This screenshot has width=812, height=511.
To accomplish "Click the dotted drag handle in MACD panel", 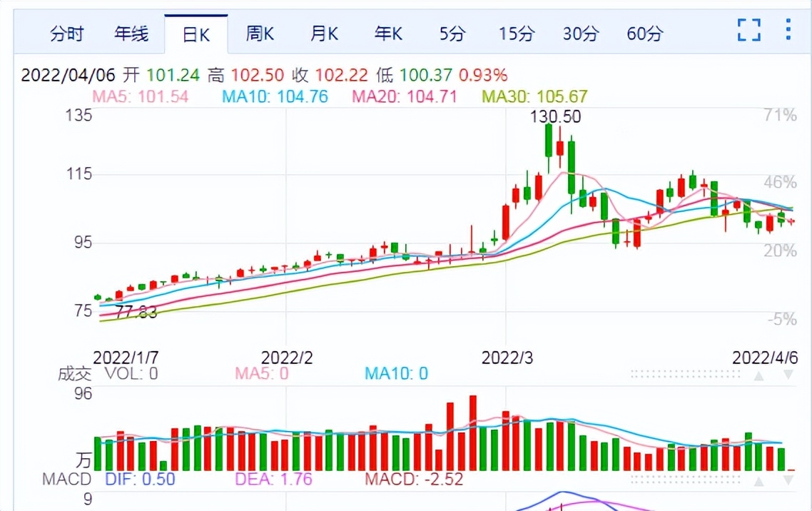I will 685,480.
